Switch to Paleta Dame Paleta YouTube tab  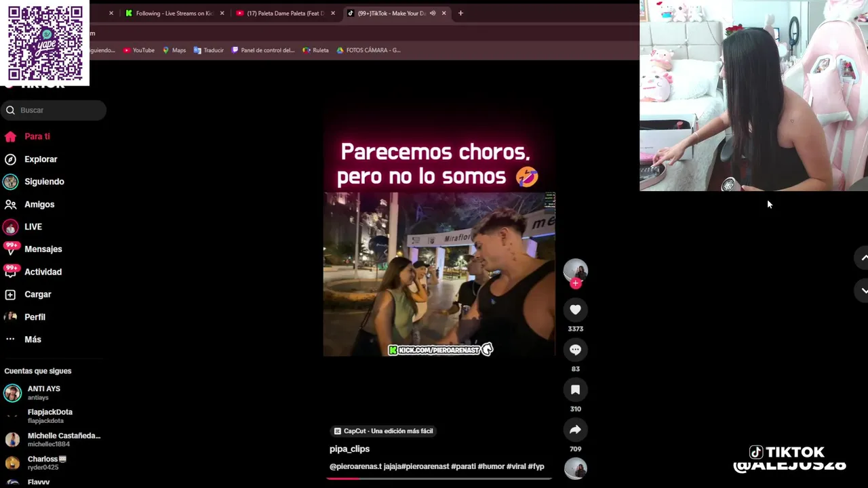285,13
